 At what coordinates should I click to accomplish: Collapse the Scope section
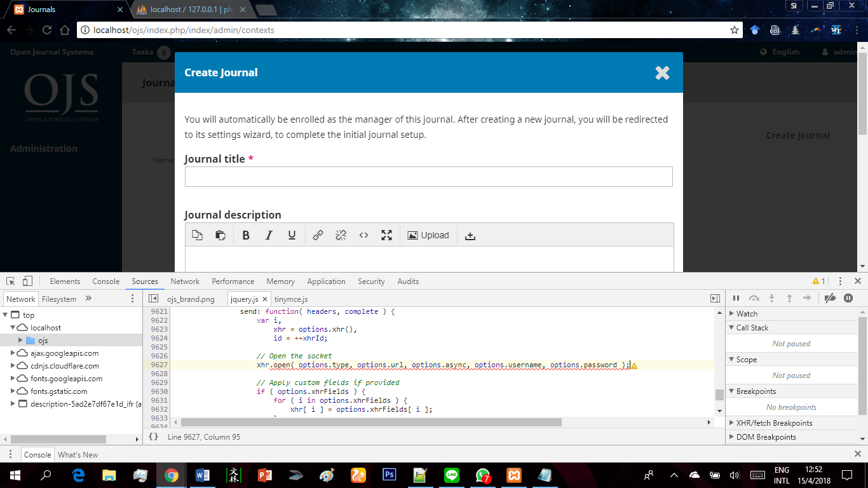point(731,360)
